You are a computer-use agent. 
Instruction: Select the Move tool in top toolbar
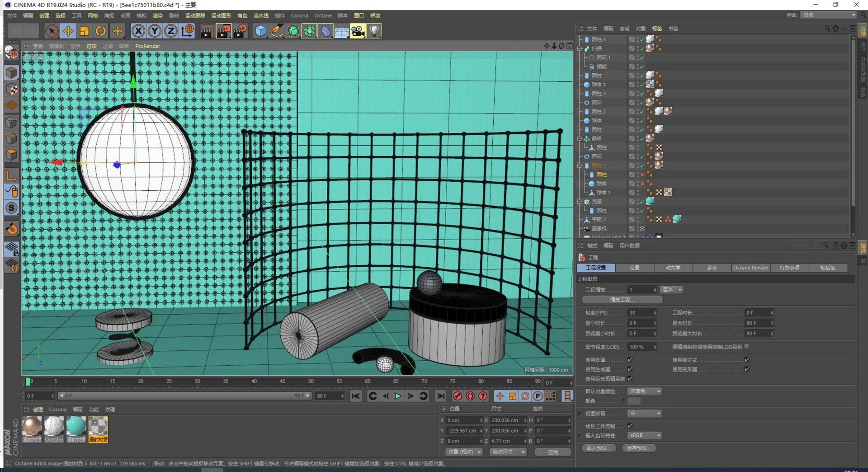coord(68,31)
